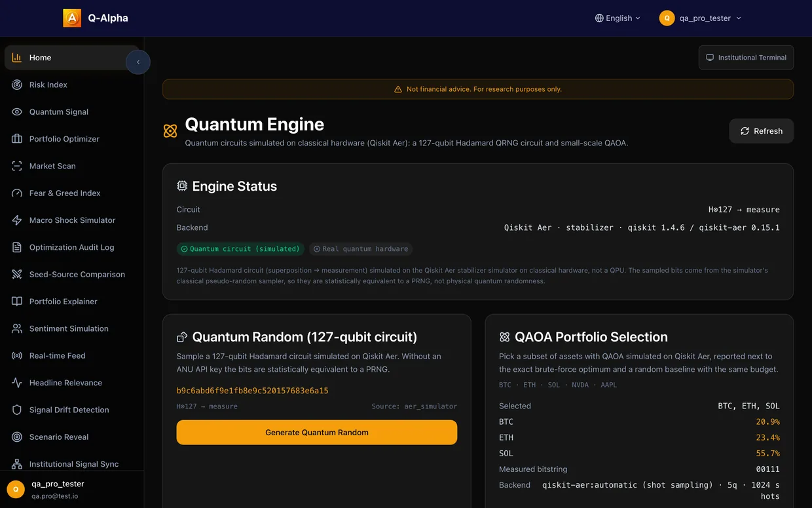Viewport: 812px width, 508px height.
Task: Click the Refresh button
Action: pyautogui.click(x=762, y=131)
